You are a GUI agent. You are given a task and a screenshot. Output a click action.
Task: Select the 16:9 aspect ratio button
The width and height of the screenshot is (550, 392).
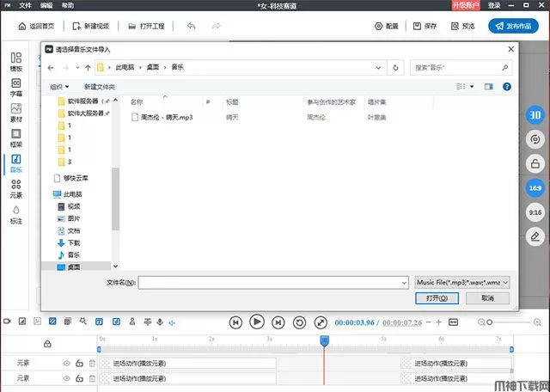point(534,187)
